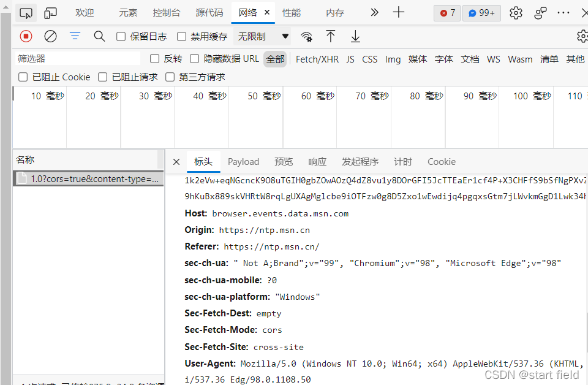Screen dimensions: 588x385
Task: Switch to 源代码 tab
Action: pos(209,13)
